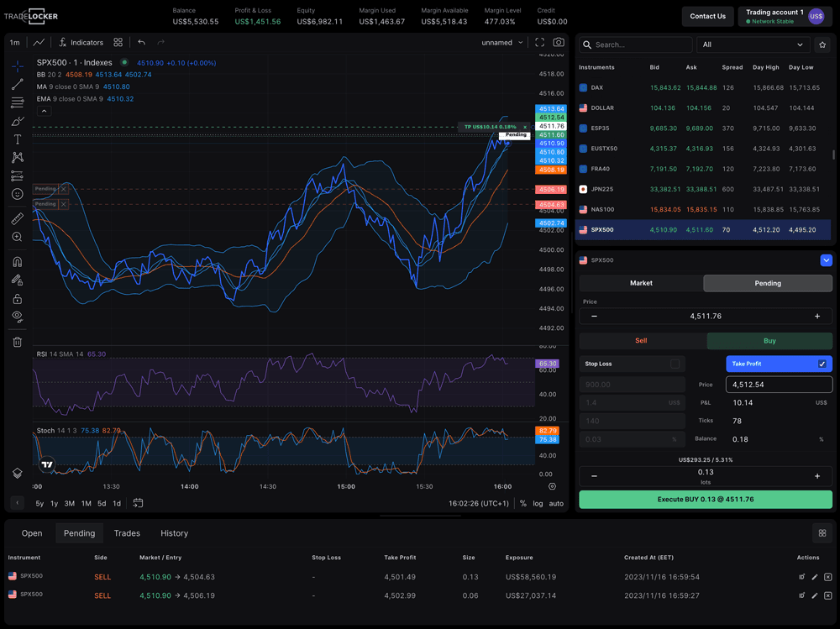Click the fullscreen chart icon
This screenshot has height=629, width=840.
click(539, 43)
